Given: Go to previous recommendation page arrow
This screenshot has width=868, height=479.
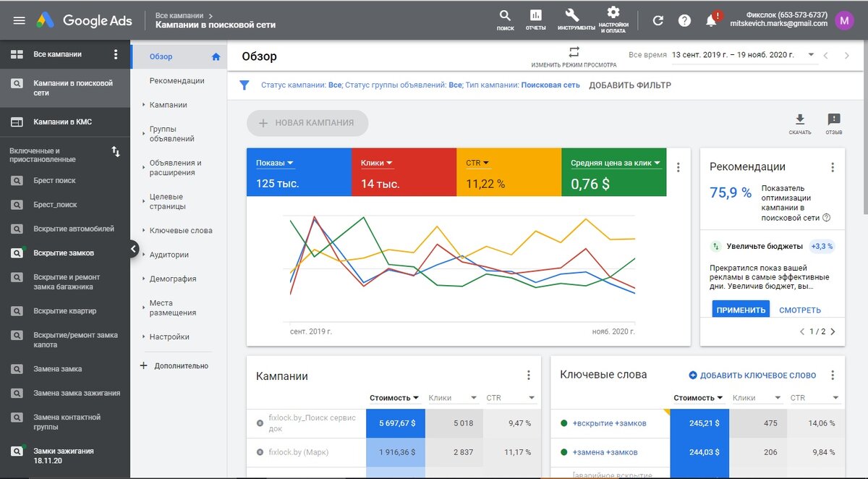Looking at the screenshot, I should click(x=802, y=332).
